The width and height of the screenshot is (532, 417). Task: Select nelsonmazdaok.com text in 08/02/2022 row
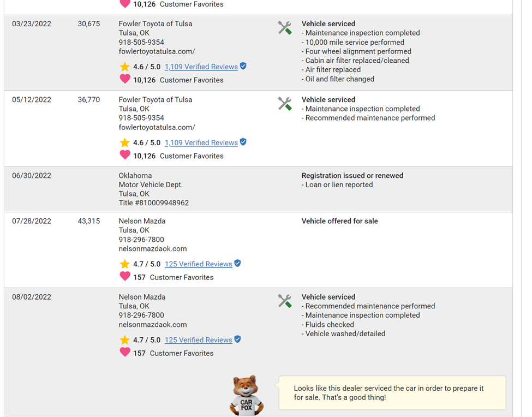pos(153,325)
